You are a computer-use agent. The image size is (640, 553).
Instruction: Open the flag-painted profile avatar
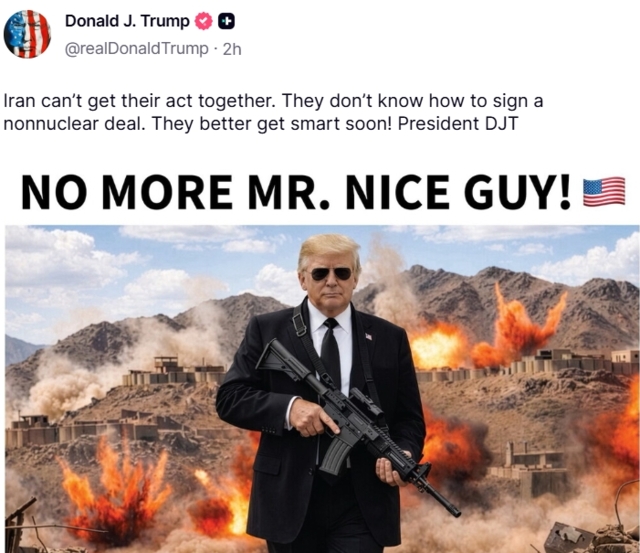(27, 34)
